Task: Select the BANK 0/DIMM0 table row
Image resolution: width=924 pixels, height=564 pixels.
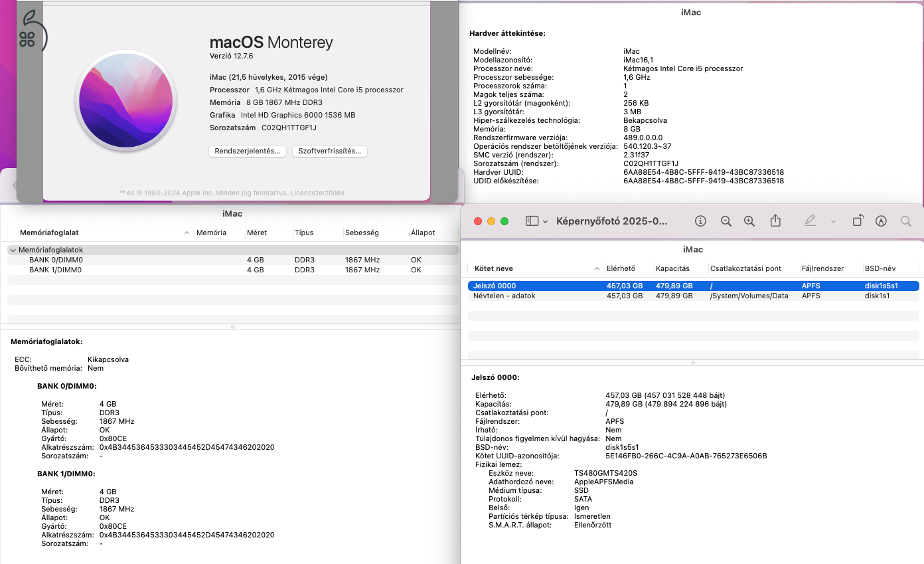Action: (x=232, y=260)
